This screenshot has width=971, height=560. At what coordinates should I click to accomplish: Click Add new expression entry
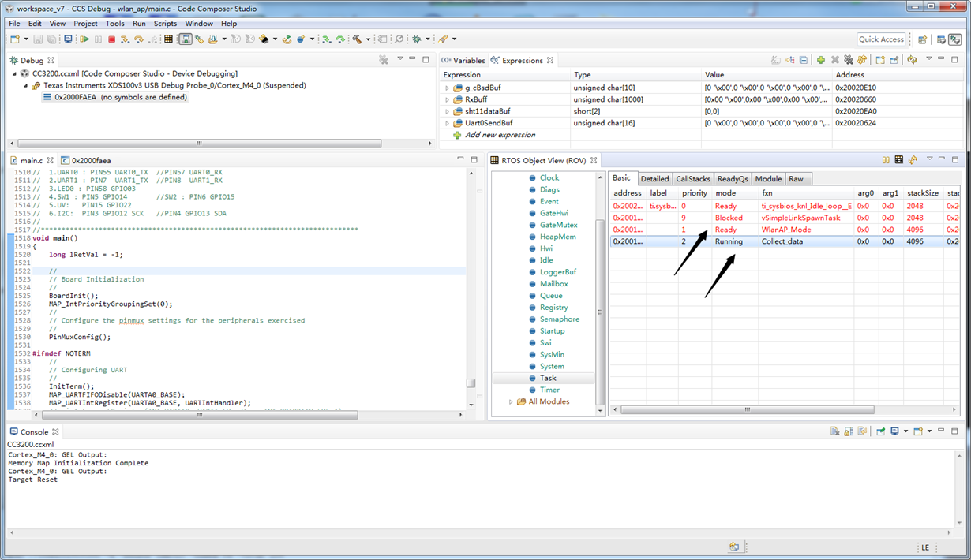tap(500, 135)
